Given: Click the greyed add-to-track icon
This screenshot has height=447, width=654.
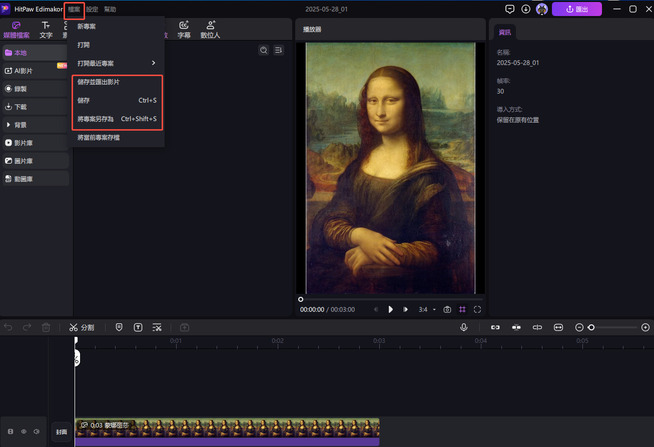Looking at the screenshot, I should point(185,327).
